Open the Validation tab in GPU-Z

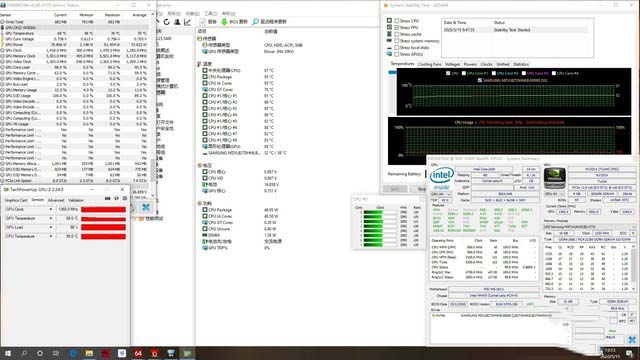coord(76,200)
